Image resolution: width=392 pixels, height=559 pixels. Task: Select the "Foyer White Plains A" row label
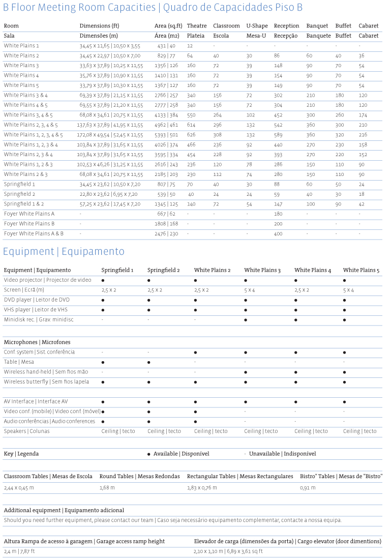[x=29, y=214]
